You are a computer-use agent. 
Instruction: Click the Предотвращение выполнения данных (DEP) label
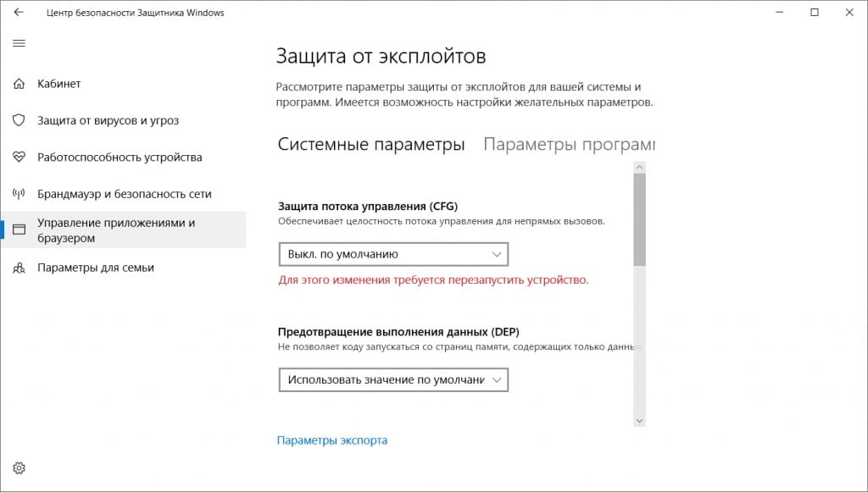[398, 332]
